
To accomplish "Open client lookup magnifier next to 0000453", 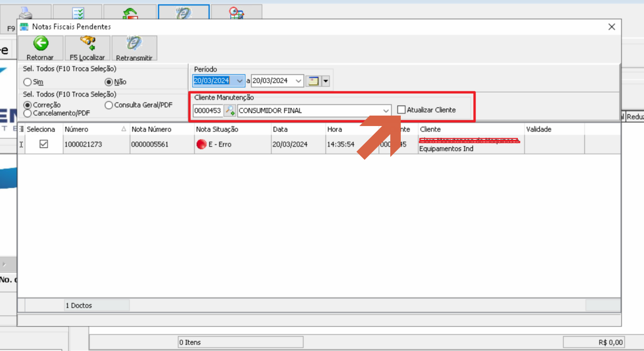I will [x=230, y=110].
